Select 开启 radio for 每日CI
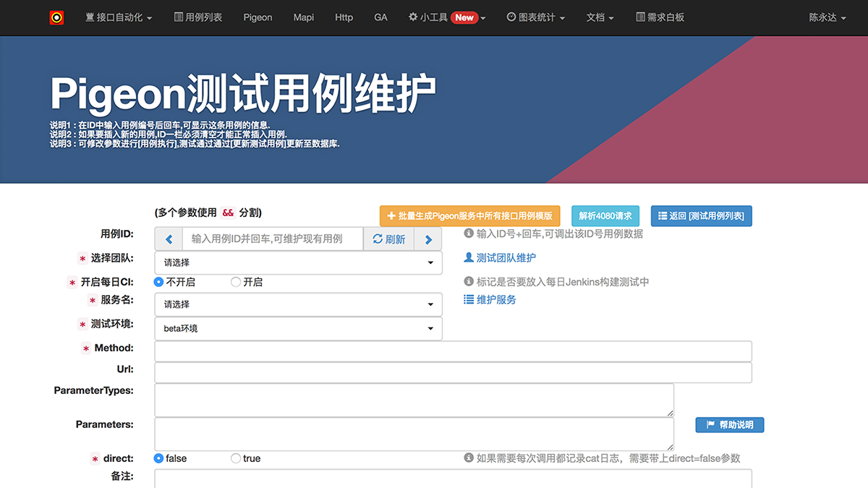The image size is (868, 488). click(236, 282)
